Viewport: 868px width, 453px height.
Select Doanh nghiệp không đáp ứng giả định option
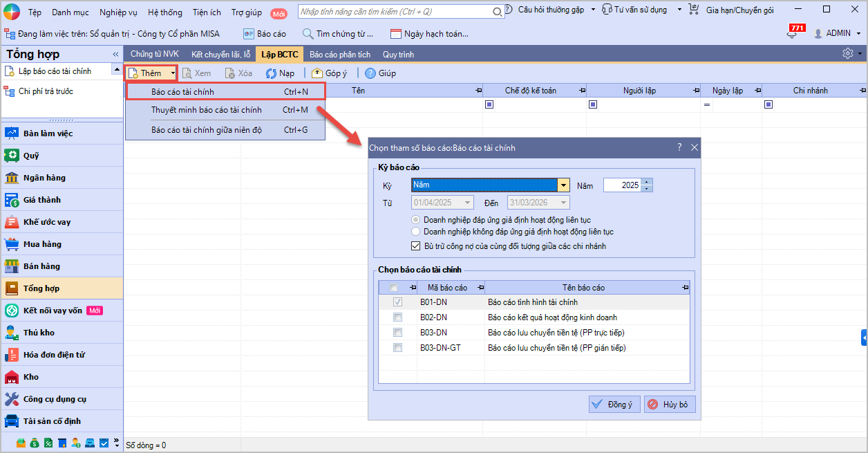pos(415,232)
